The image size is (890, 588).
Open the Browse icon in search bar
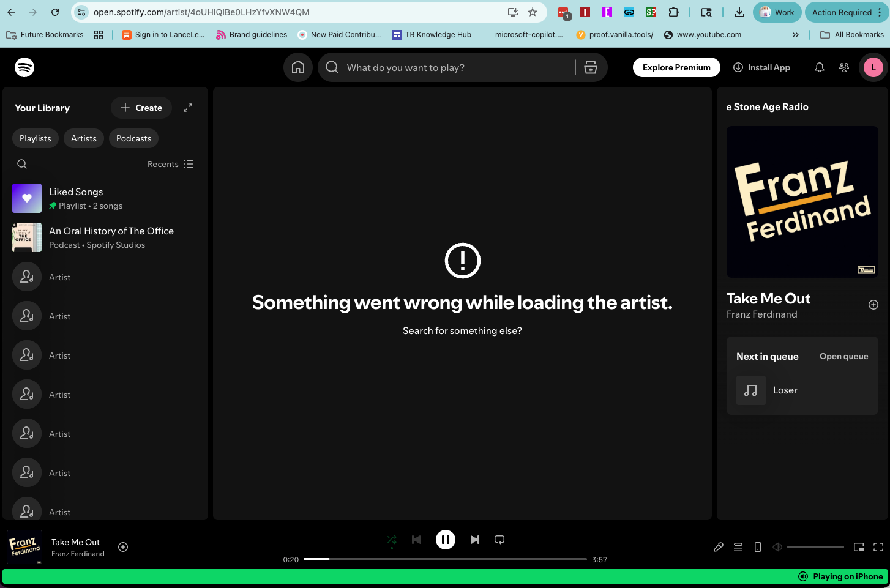click(x=591, y=67)
